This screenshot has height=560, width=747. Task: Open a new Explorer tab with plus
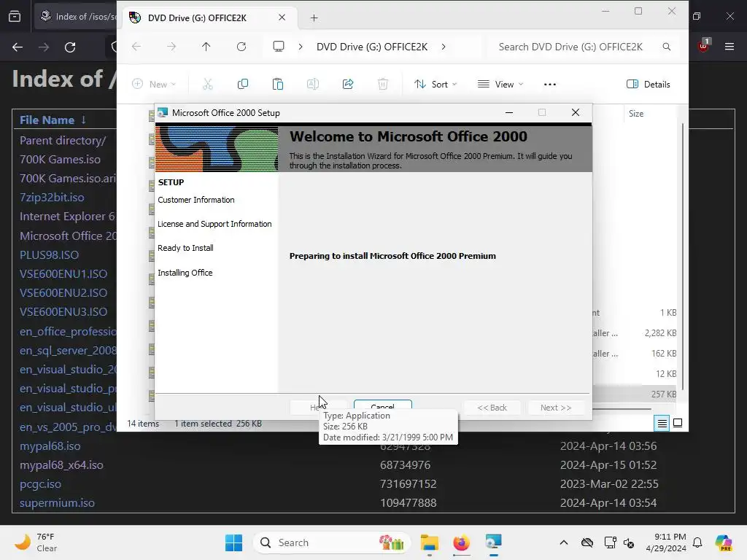tap(314, 18)
